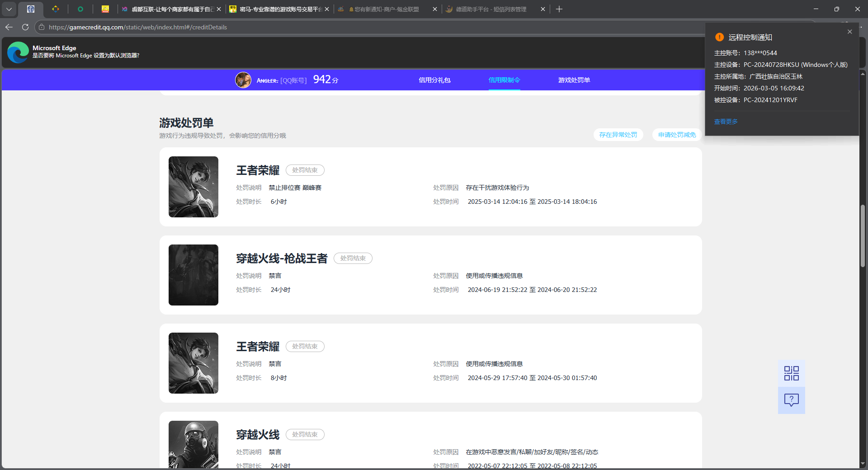Select the 游戏处罚单 navigation item
The width and height of the screenshot is (868, 470).
574,80
